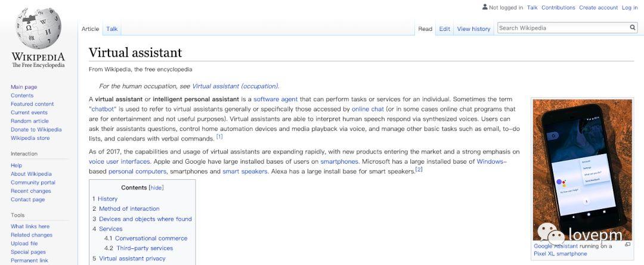Open the Edit tab

point(444,29)
